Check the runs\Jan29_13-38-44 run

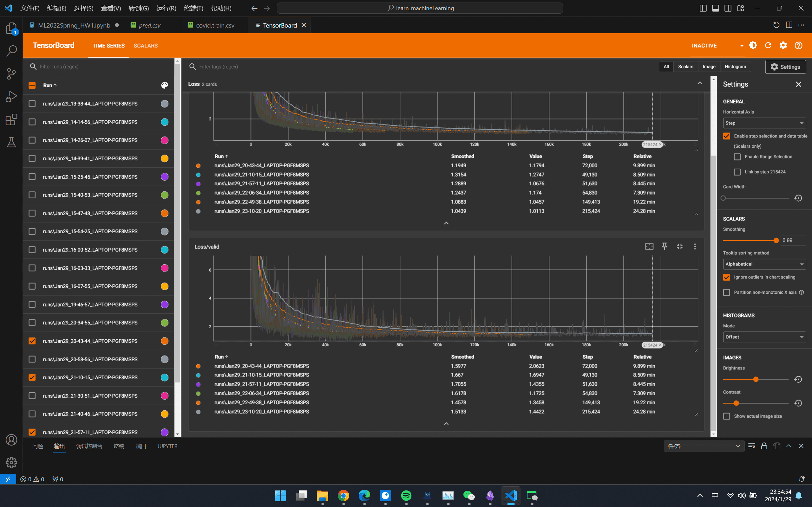(x=32, y=104)
